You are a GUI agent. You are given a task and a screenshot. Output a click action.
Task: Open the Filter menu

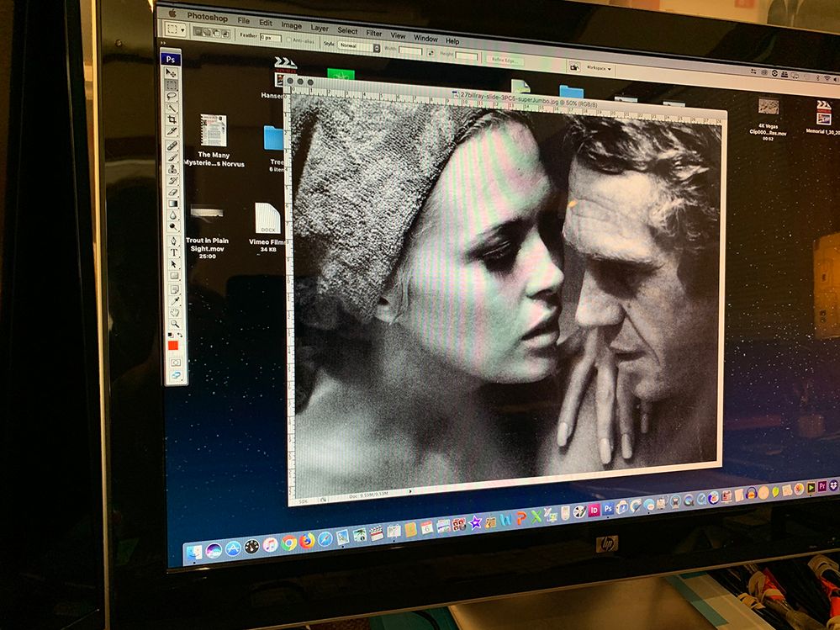[x=374, y=33]
